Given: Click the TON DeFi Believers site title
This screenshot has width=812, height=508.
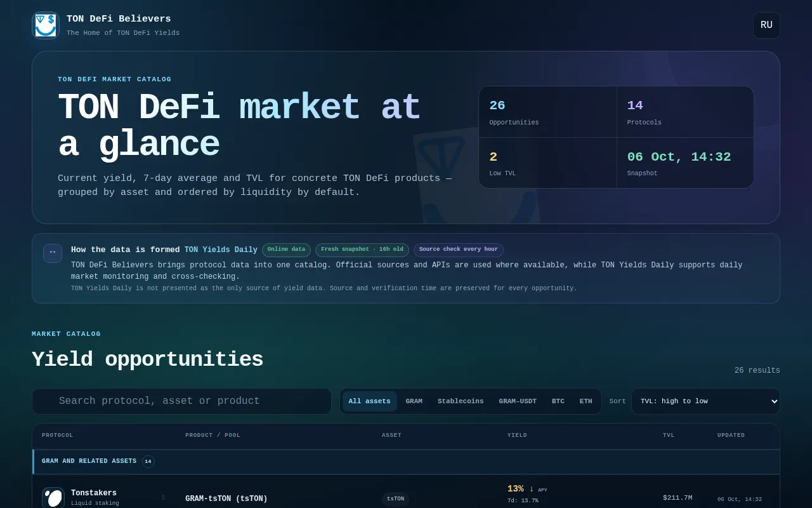Looking at the screenshot, I should tap(119, 19).
